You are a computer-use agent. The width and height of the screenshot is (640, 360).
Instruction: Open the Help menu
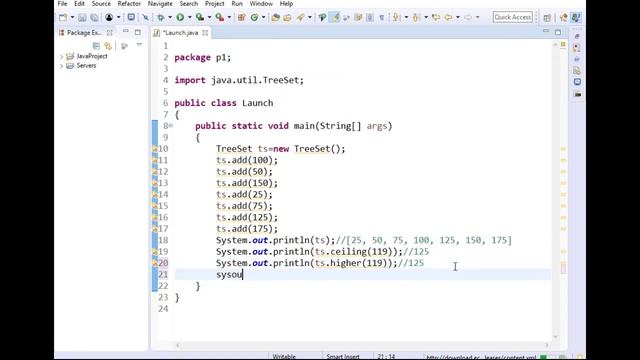286,4
